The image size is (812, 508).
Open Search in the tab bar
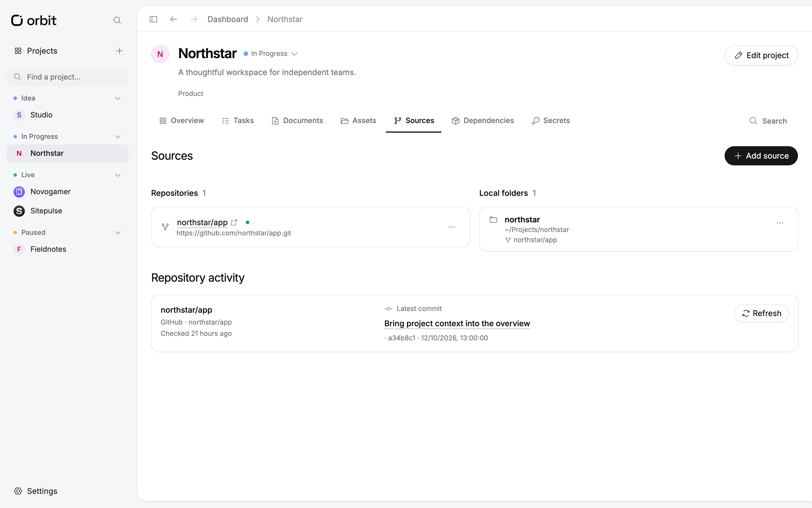(768, 121)
